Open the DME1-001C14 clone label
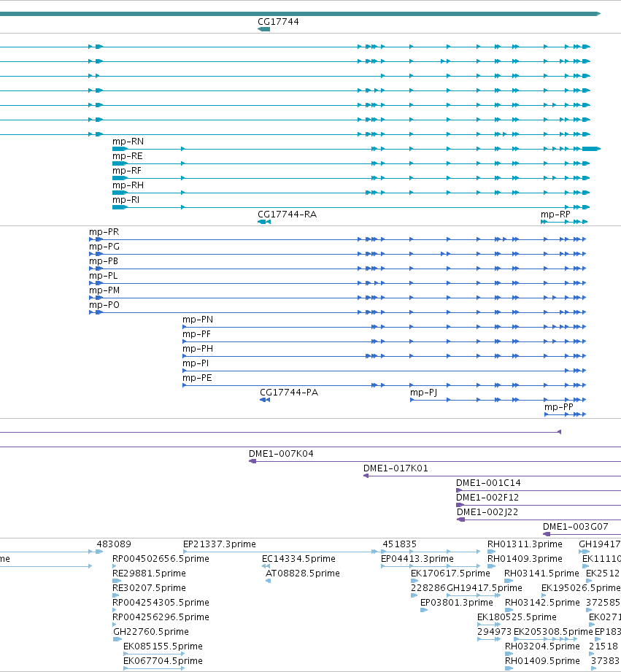The height and width of the screenshot is (672, 621). pyautogui.click(x=488, y=482)
